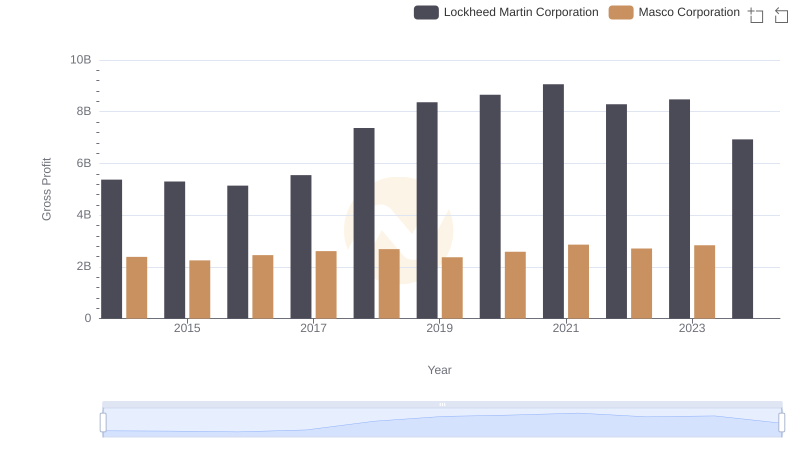Click the 2021 x-axis label

click(566, 328)
